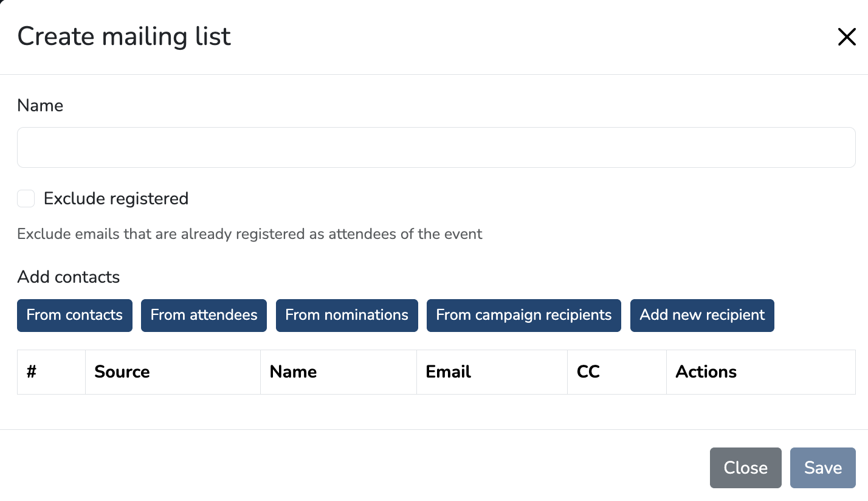Select the Actions column header

[x=706, y=371]
